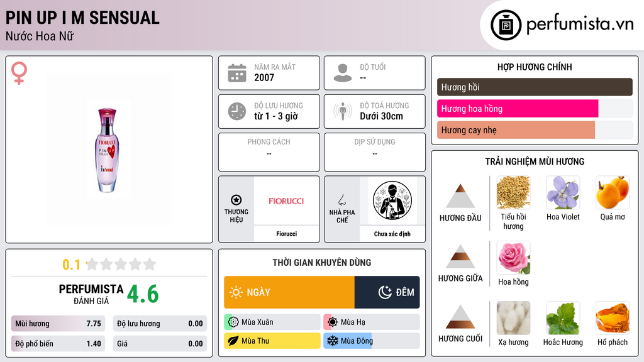Click the Phong cách card
This screenshot has width=644, height=362.
269,152
